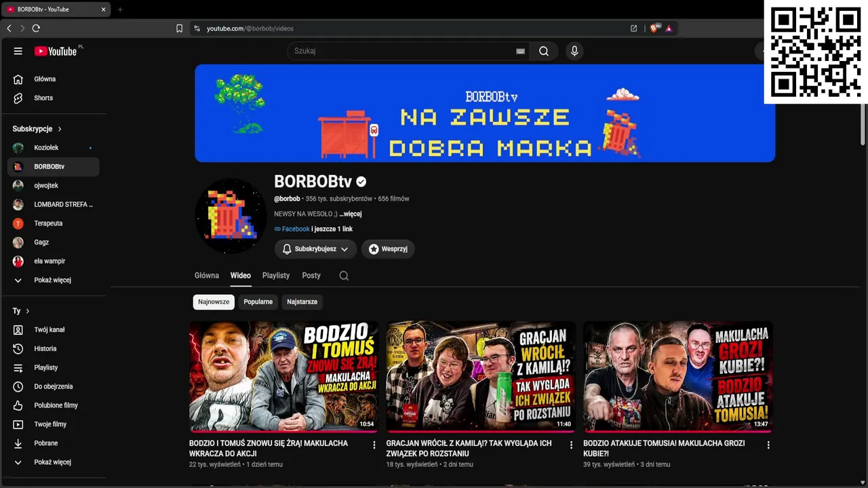Bookmark this page with the bookmark icon
The height and width of the screenshot is (488, 868).
tap(179, 28)
